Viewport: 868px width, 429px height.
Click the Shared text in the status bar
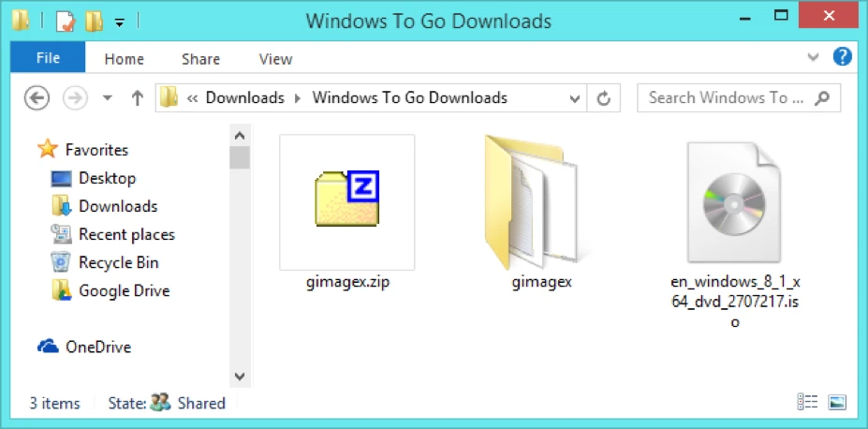[201, 403]
